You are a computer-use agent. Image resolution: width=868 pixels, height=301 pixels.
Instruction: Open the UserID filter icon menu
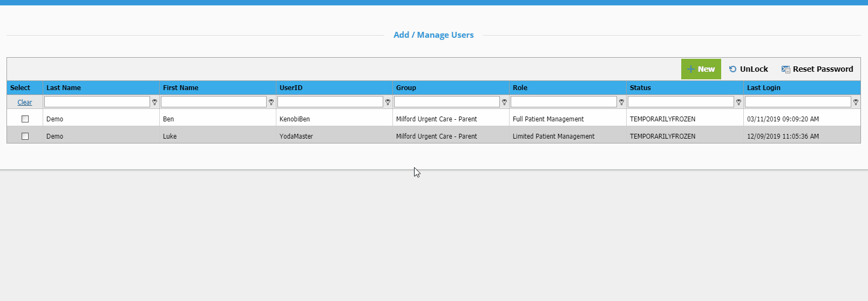(x=388, y=102)
